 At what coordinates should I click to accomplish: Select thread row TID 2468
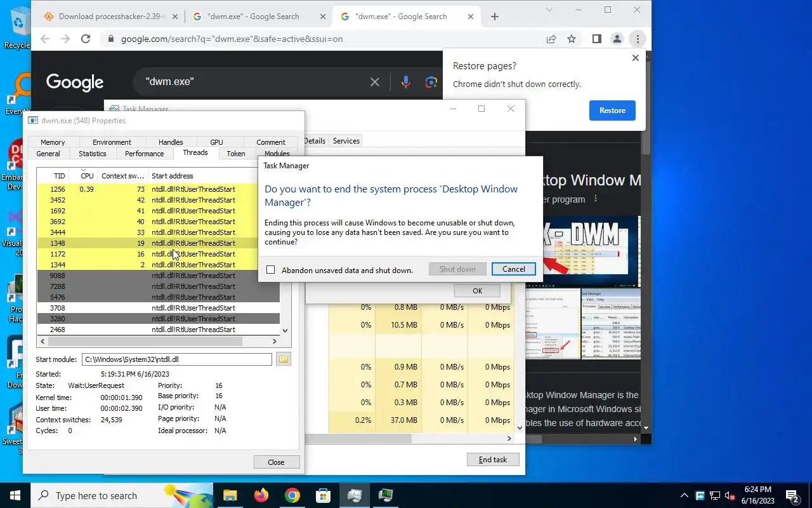tap(158, 330)
